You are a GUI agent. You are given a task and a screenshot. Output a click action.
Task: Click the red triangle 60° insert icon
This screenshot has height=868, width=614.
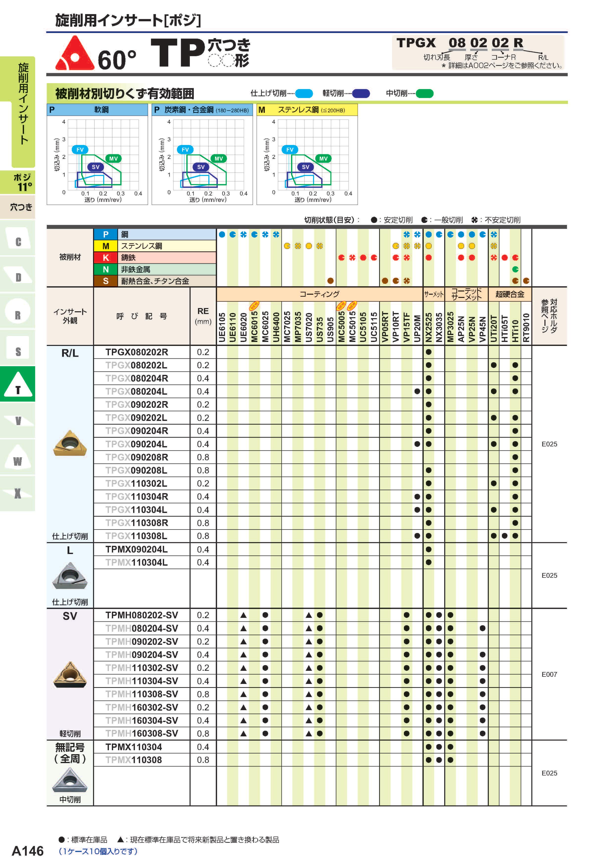coord(74,53)
